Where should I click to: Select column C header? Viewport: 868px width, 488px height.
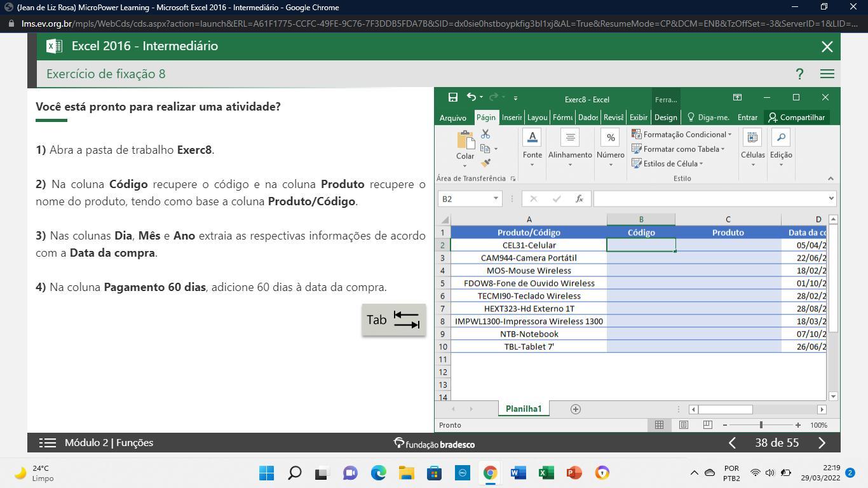point(728,219)
